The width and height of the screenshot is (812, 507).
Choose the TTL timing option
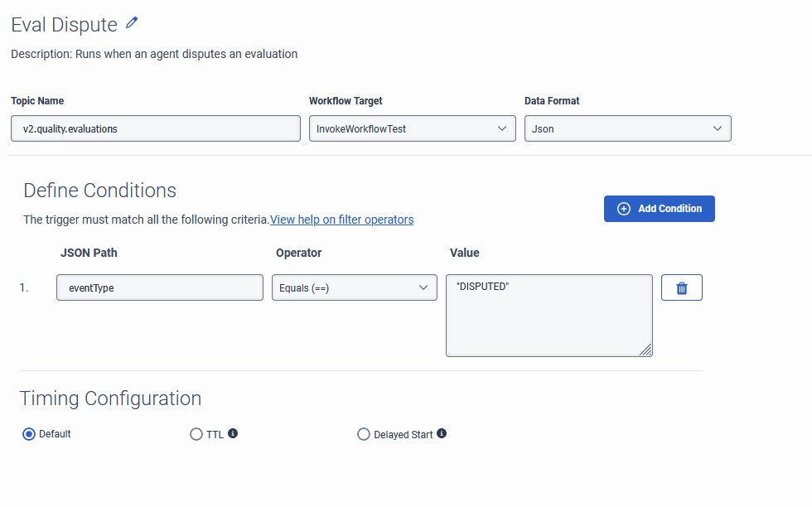[x=196, y=434]
